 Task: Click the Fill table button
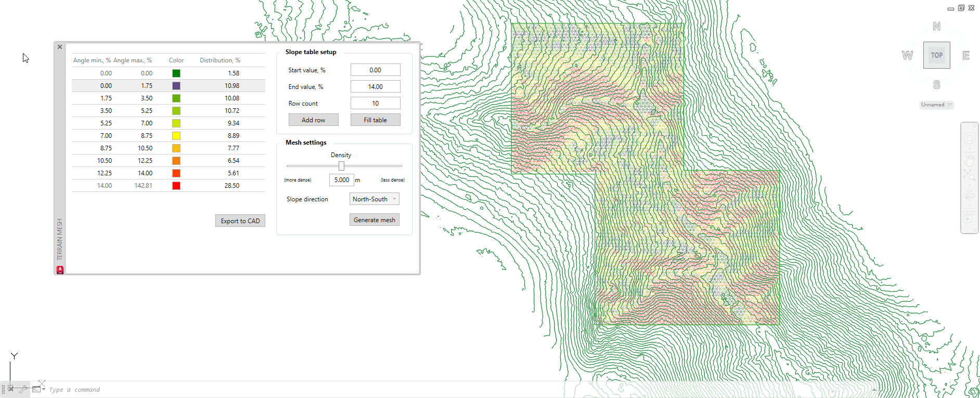pos(375,120)
